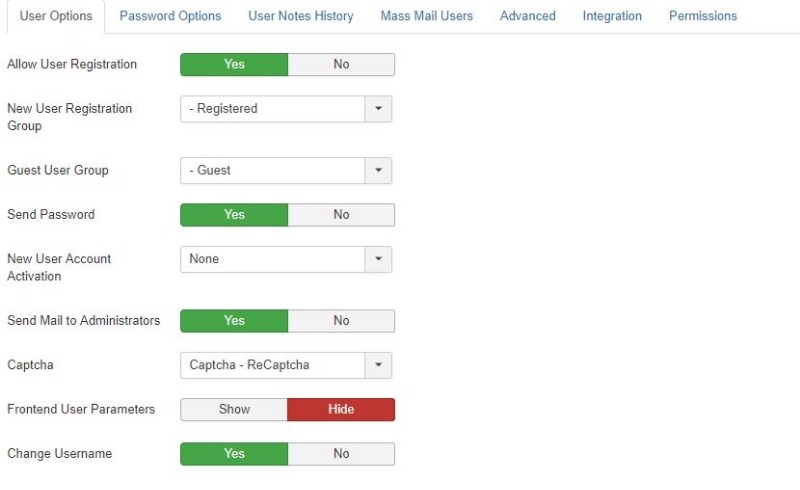Click the red Hide button
Image resolution: width=800 pixels, height=490 pixels.
341,409
